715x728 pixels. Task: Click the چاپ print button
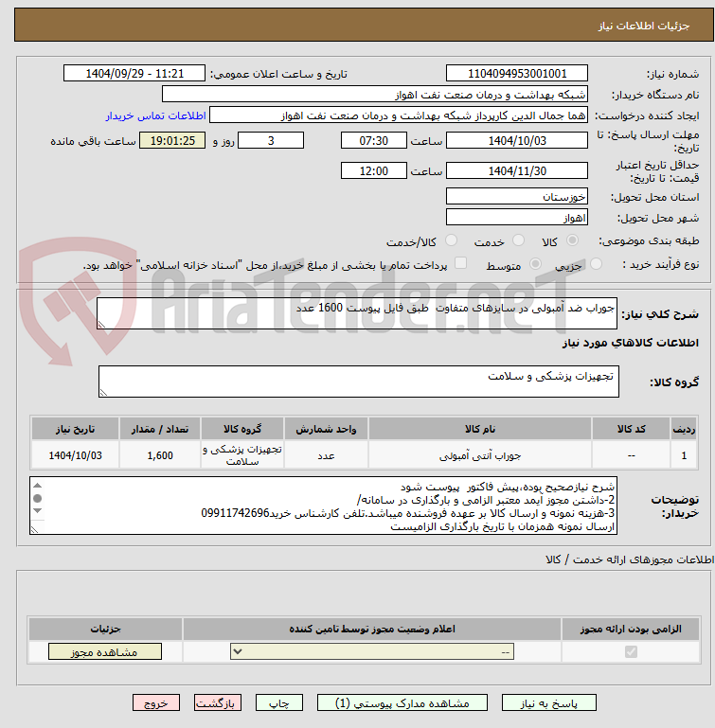pos(279,703)
